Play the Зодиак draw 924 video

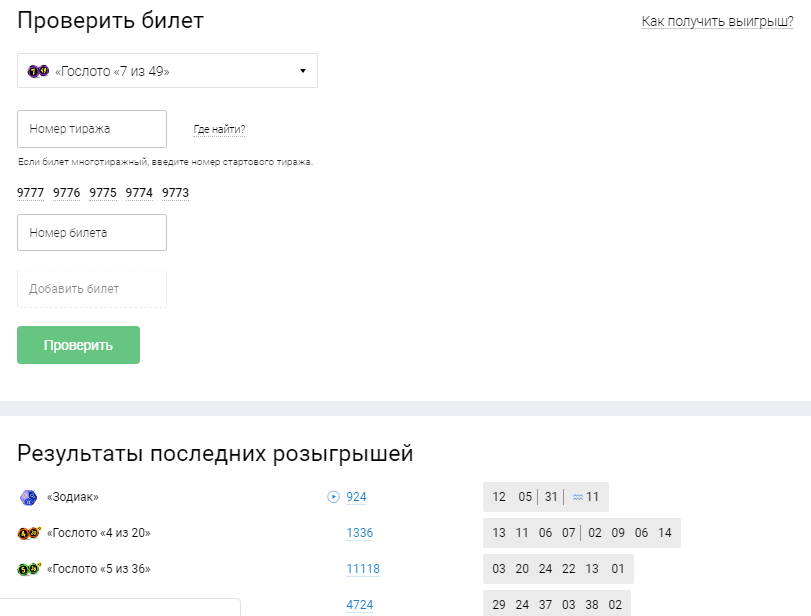(333, 497)
